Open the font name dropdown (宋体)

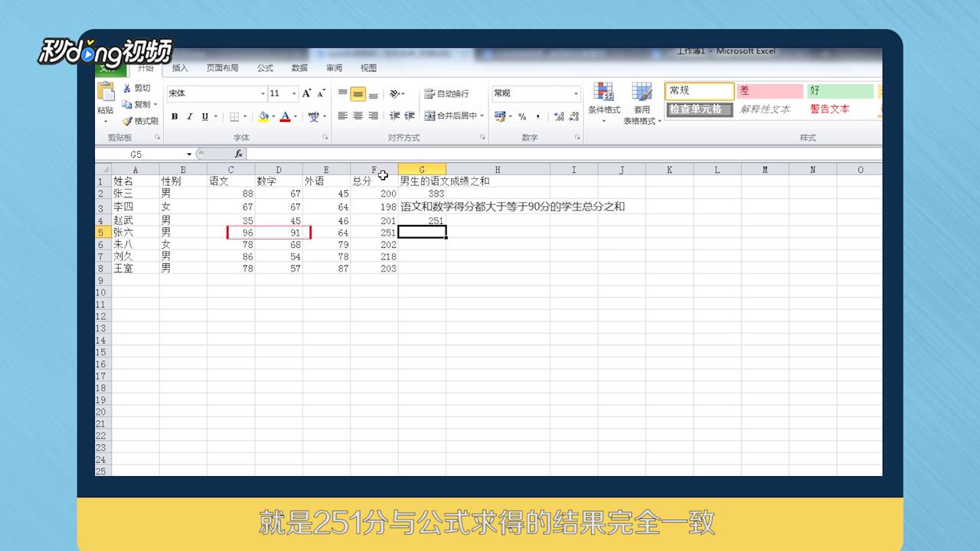coord(263,93)
